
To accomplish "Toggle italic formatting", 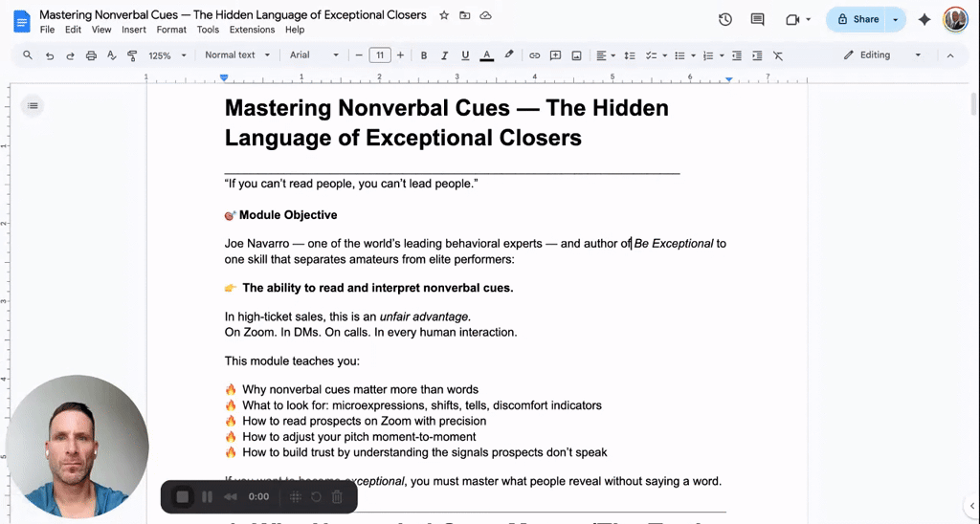I will [x=444, y=55].
